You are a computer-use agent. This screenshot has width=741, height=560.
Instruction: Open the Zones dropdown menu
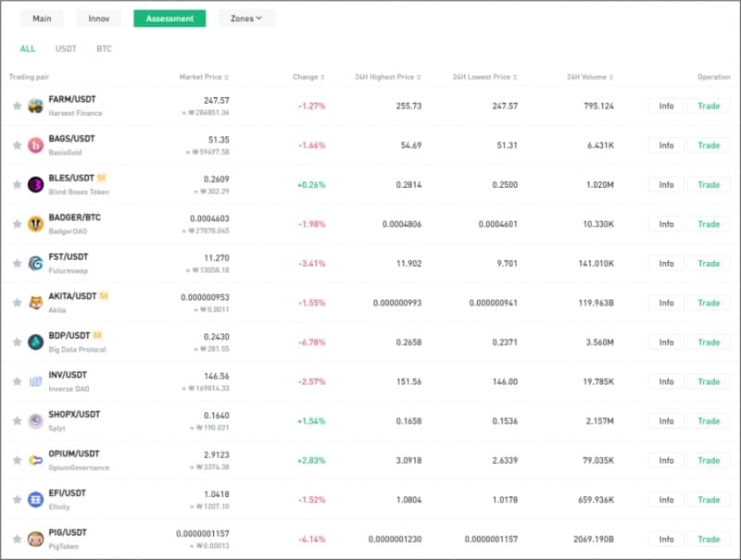tap(246, 19)
